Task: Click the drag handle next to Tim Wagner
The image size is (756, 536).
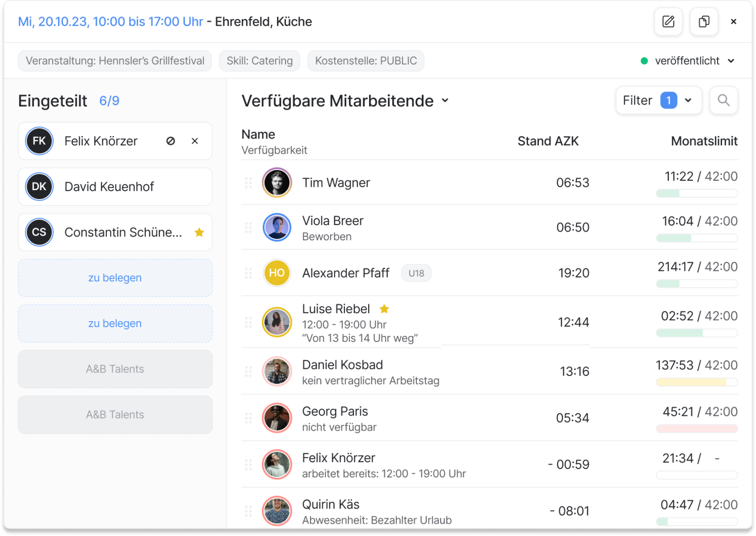Action: coord(249,182)
